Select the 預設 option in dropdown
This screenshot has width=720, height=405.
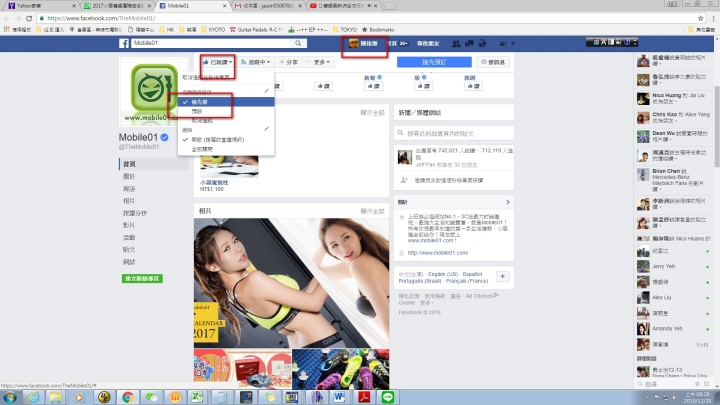click(226, 112)
